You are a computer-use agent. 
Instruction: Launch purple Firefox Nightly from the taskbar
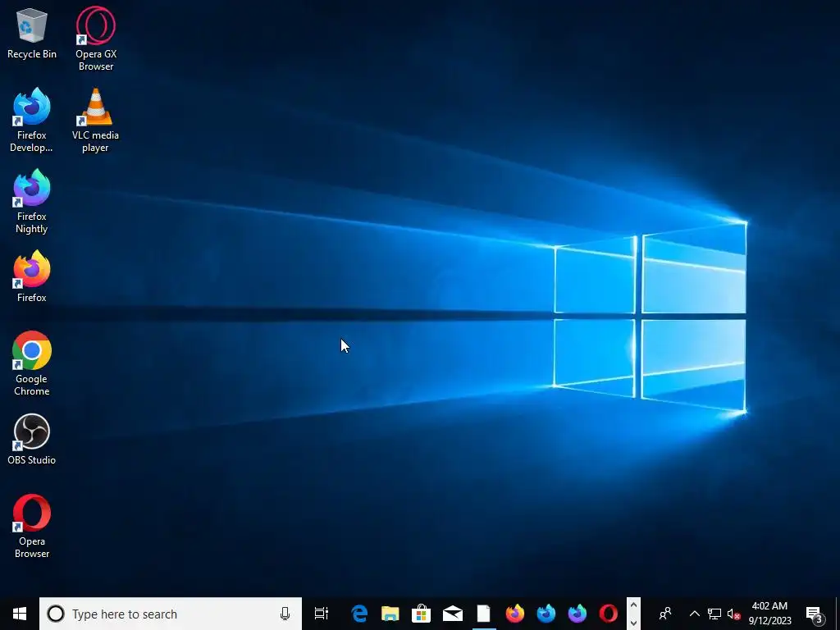(577, 614)
